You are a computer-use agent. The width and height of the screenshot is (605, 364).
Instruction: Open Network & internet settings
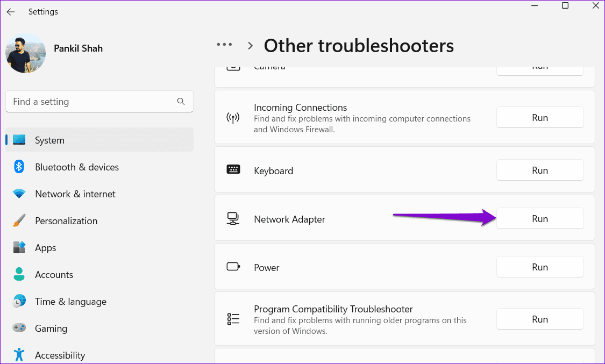(x=75, y=194)
